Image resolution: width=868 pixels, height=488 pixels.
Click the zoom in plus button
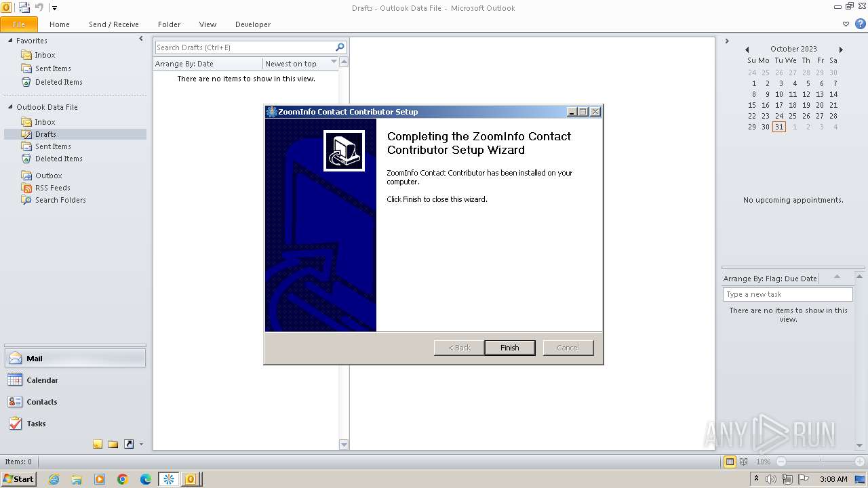pos(859,462)
